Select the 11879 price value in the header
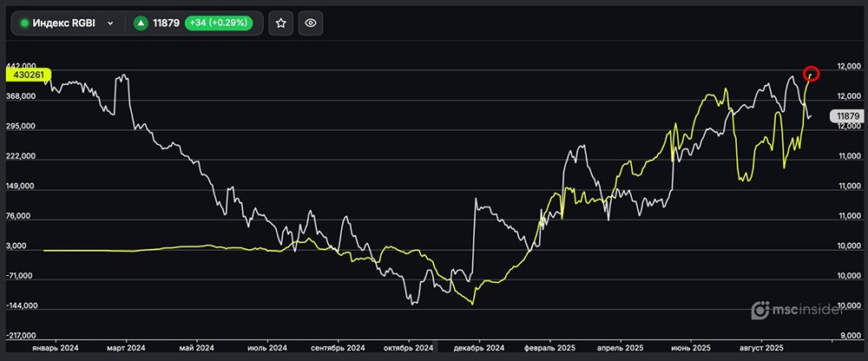Viewport: 868px width, 361px height. [166, 23]
